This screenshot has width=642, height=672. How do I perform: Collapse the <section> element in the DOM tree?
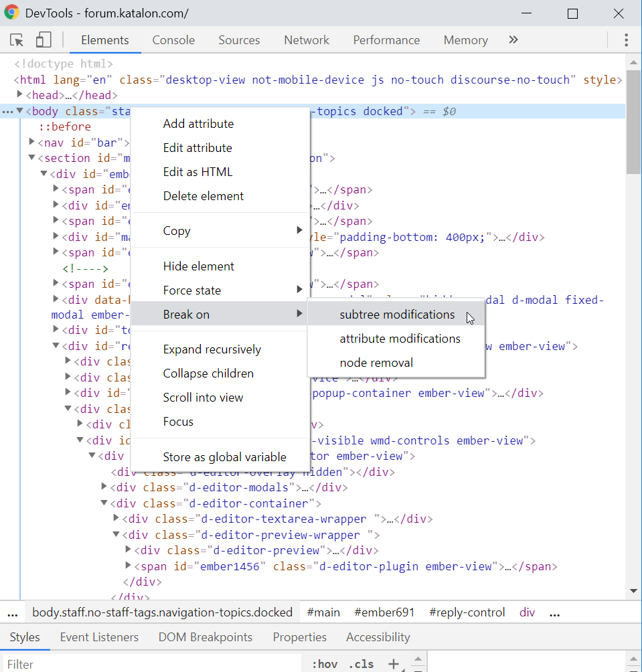(31, 157)
